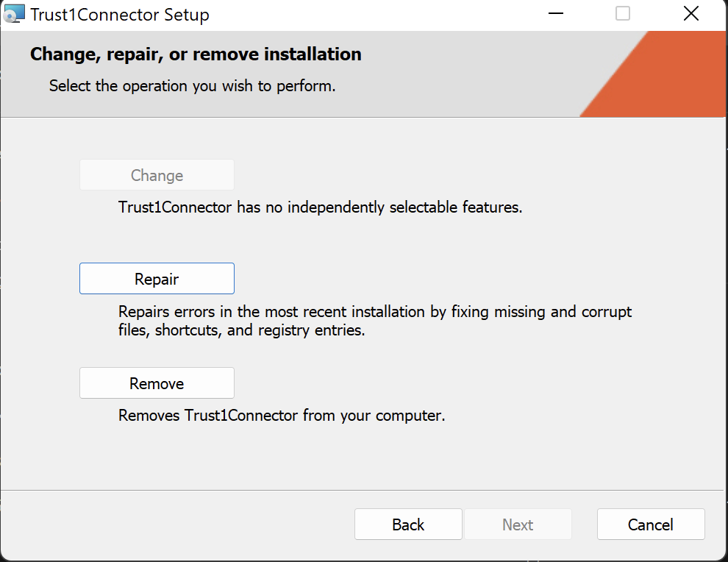The height and width of the screenshot is (562, 728).
Task: Click the "Change, repair, or remove installation" heading
Action: pos(196,54)
